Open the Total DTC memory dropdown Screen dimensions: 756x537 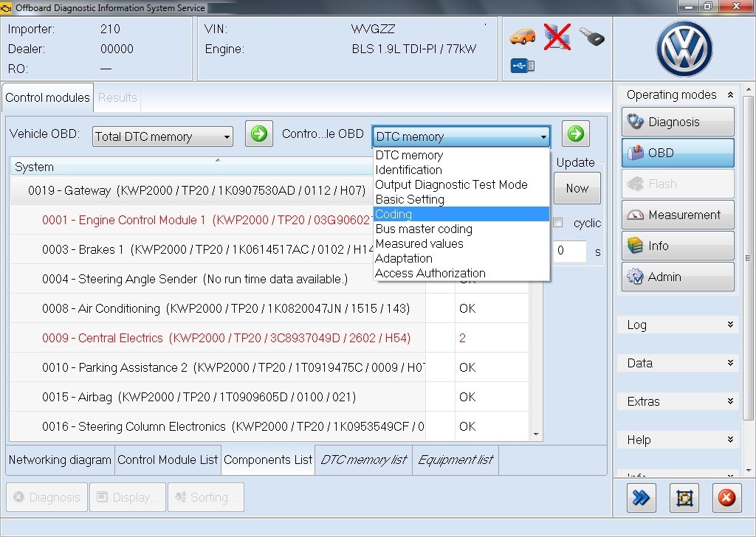162,136
